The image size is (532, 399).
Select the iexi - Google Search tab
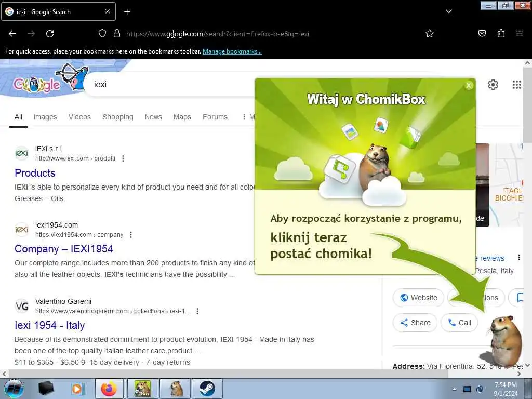pos(58,11)
